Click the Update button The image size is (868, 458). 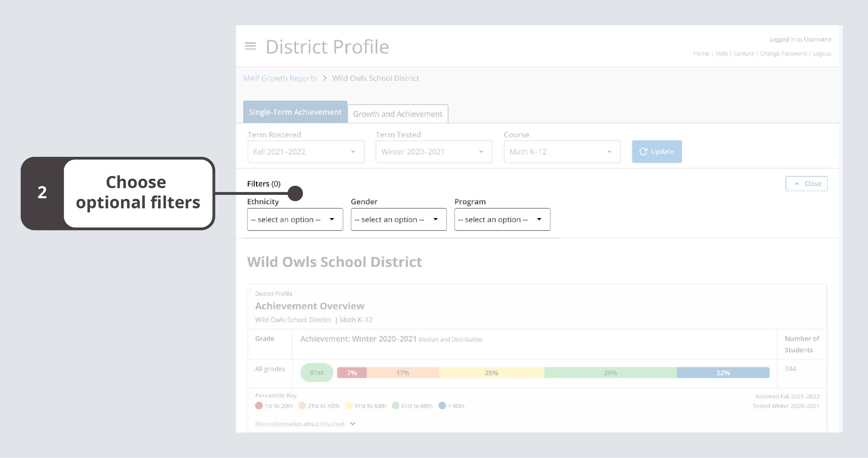coord(656,151)
